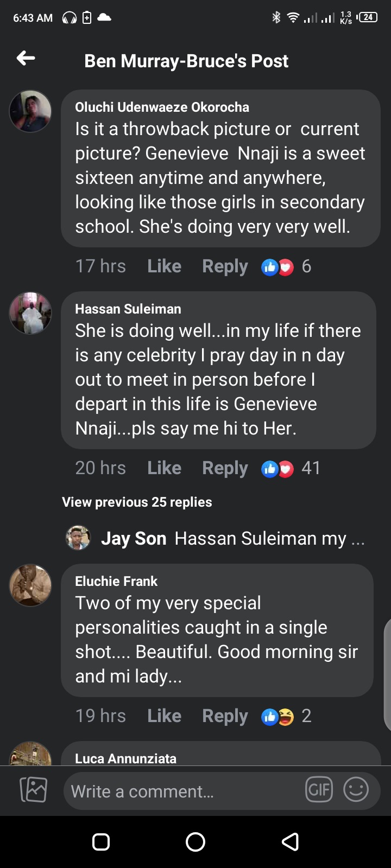The height and width of the screenshot is (868, 391).
Task: Reply to Eluchie Frank's comment
Action: (x=225, y=716)
